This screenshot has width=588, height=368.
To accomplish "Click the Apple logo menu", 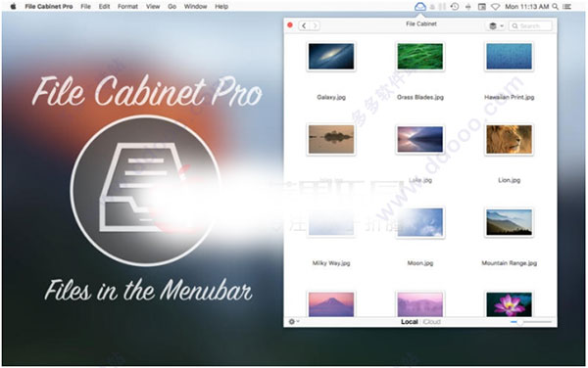I will click(13, 7).
